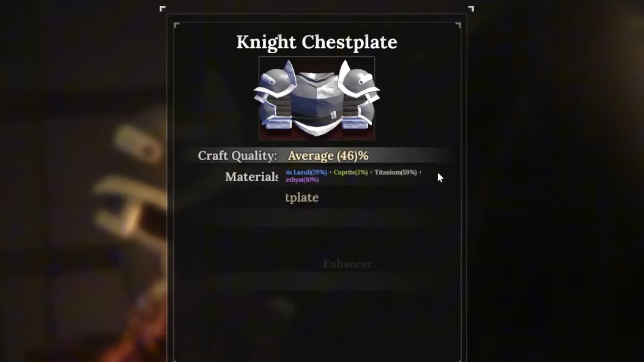Select the purple Amethyst(10%) material

click(302, 180)
